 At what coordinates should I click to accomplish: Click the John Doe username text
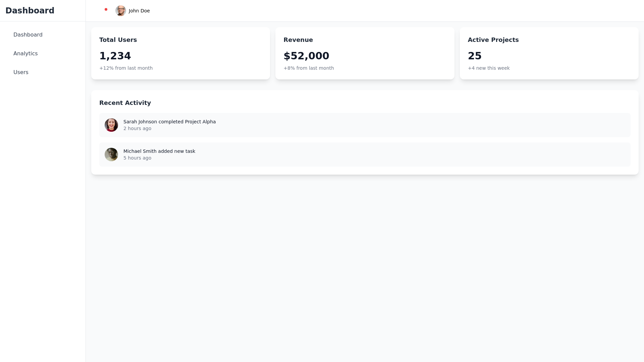pyautogui.click(x=139, y=11)
